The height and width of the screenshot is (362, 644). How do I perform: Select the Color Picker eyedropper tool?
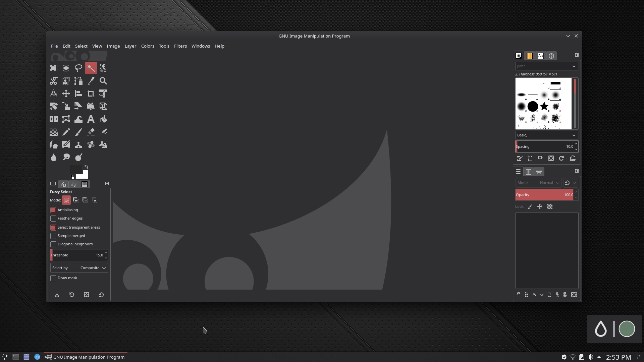pyautogui.click(x=91, y=81)
